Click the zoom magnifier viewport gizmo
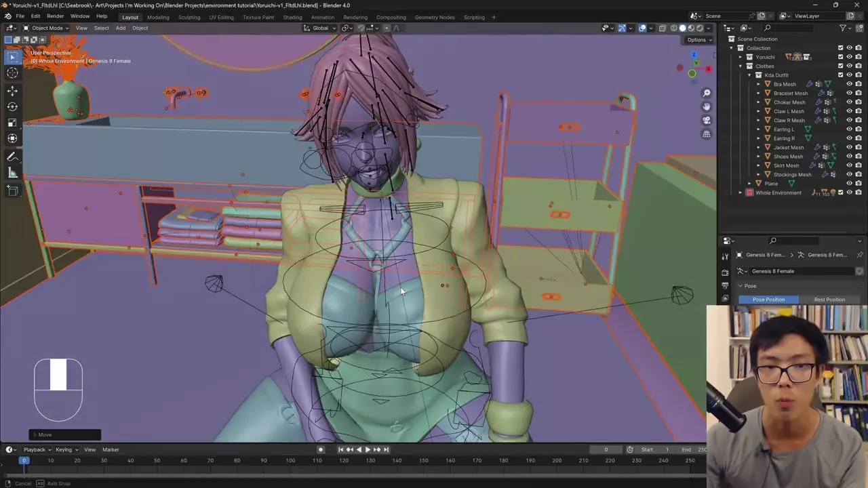The image size is (868, 488). point(707,94)
